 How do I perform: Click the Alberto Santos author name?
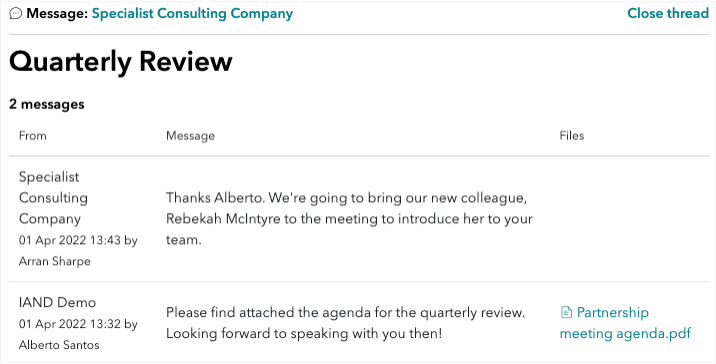[x=59, y=345]
